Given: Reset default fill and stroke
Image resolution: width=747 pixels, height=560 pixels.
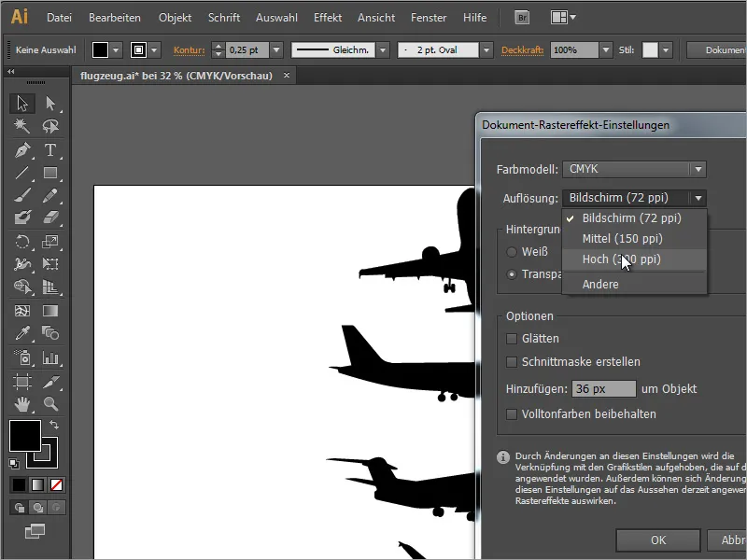Looking at the screenshot, I should (14, 463).
